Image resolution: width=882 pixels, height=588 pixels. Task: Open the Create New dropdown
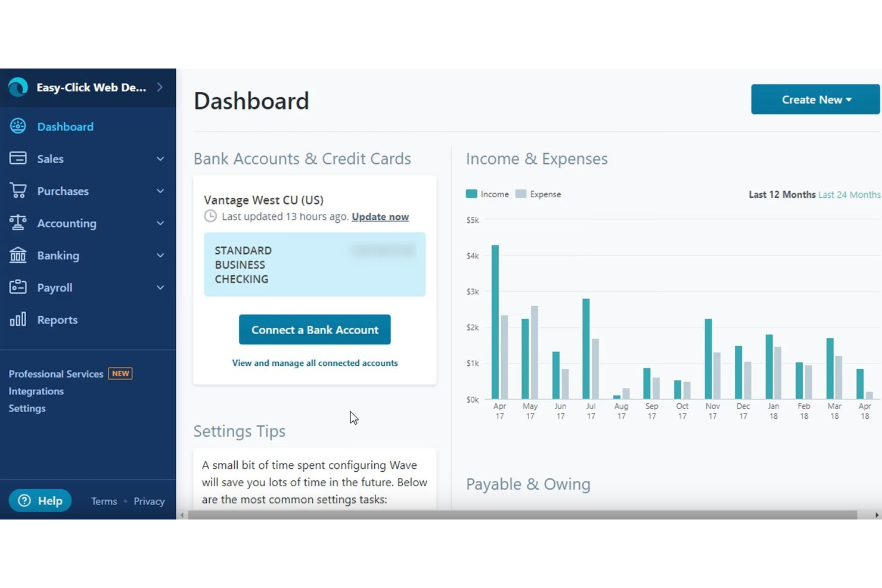[815, 99]
